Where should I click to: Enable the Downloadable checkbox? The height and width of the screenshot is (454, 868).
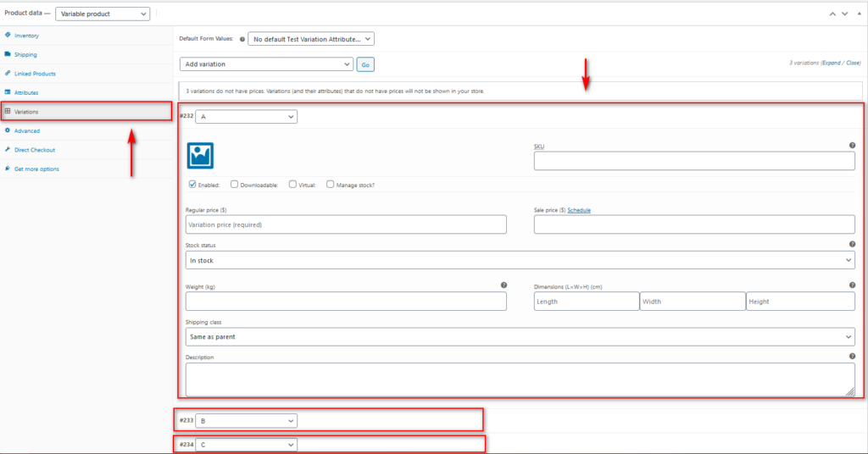click(x=234, y=184)
